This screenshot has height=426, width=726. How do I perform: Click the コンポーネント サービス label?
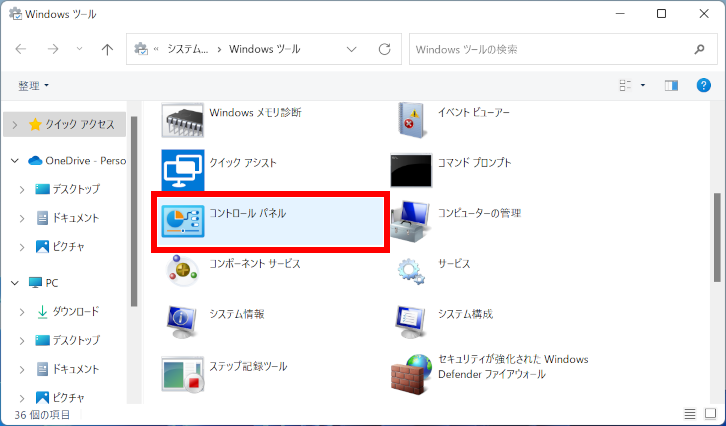click(x=255, y=263)
